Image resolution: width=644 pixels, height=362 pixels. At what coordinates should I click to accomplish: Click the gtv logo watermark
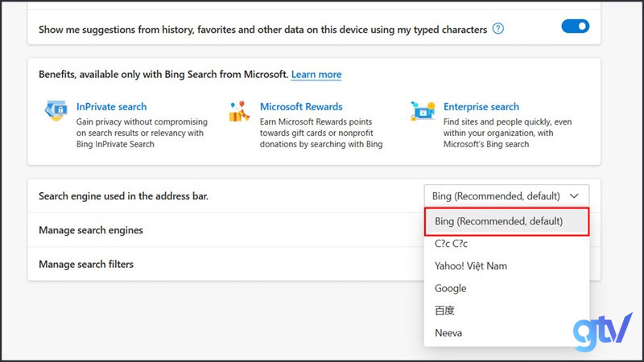click(602, 331)
